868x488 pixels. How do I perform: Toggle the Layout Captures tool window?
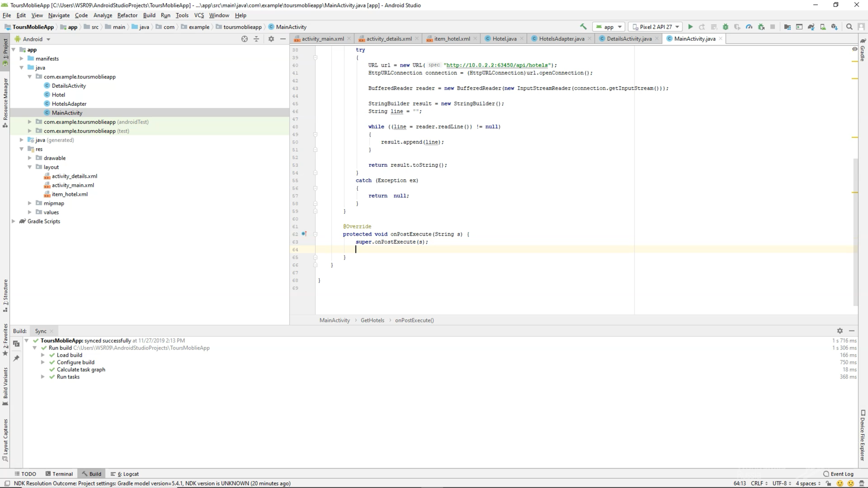coord(5,440)
